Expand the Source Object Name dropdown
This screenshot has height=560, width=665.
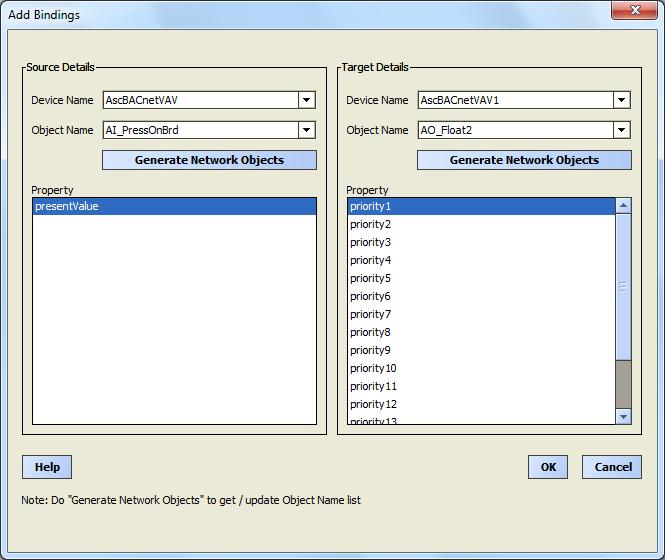click(307, 130)
